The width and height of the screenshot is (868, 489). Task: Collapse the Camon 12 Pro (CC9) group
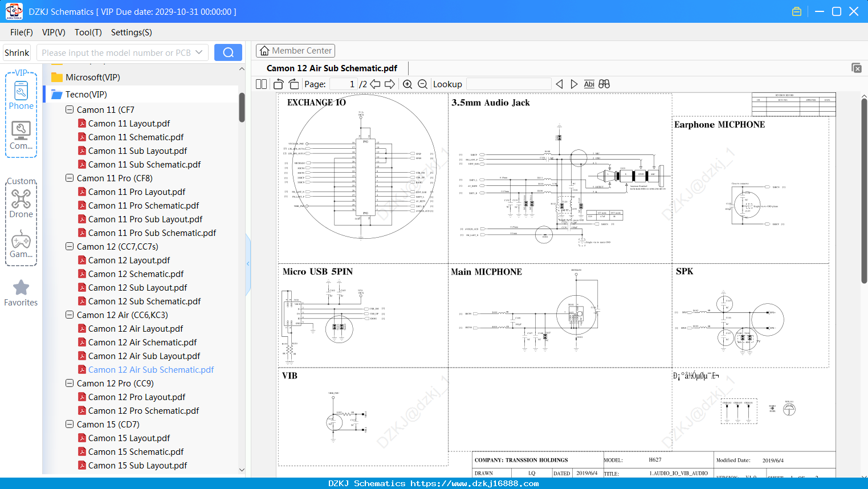coord(70,383)
